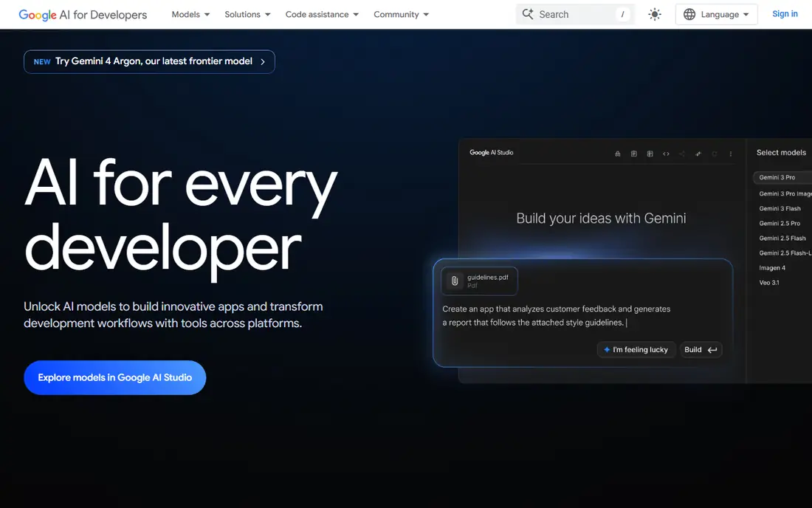The image size is (812, 508).
Task: Click the I'm feeling lucky button
Action: [x=636, y=349]
